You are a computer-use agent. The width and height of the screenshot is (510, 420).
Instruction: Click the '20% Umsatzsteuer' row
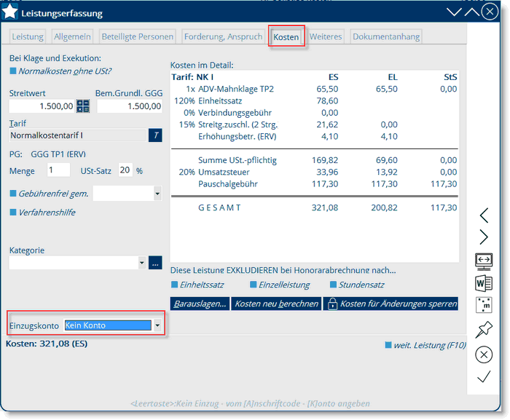[314, 172]
